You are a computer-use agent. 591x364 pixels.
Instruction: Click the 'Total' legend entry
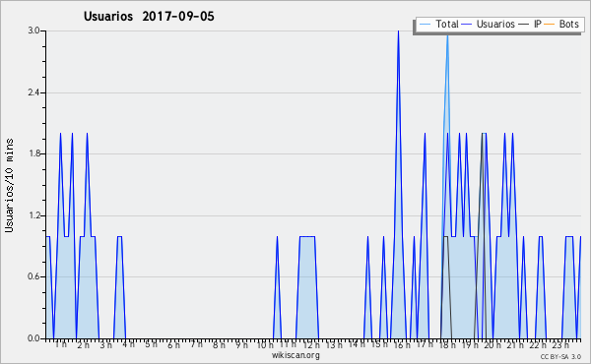tap(438, 24)
